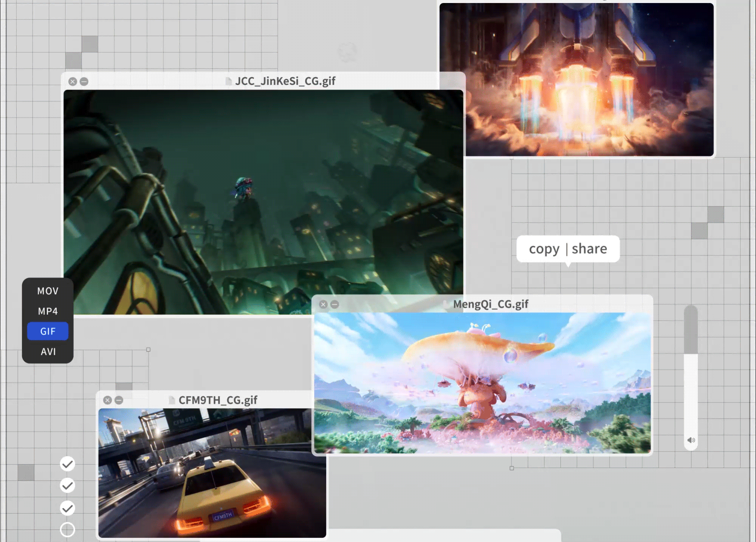Click share in the tooltip popup

589,249
